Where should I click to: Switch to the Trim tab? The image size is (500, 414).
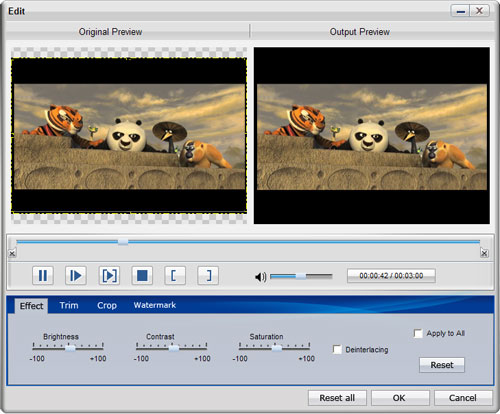[69, 305]
